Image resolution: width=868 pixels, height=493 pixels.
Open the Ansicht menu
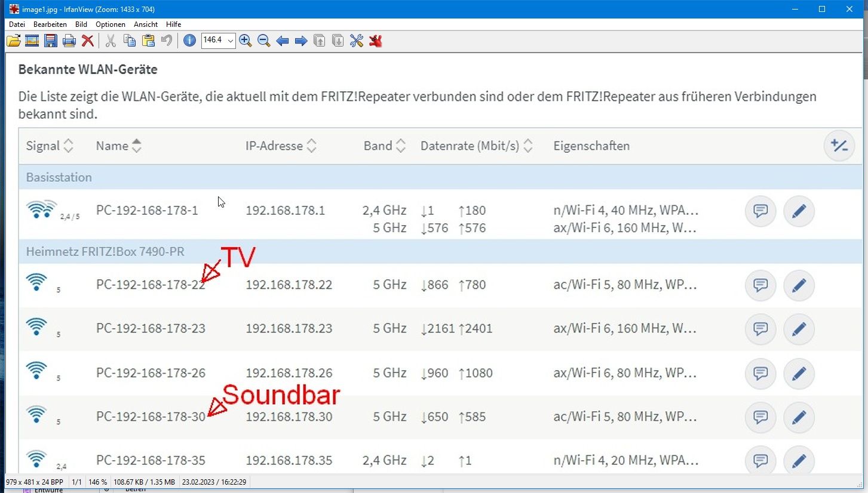(146, 24)
